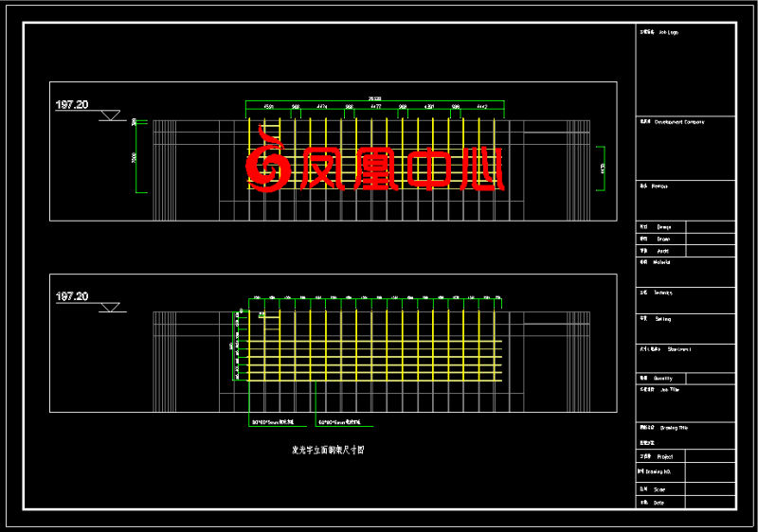Click the Job Logo title block label
The width and height of the screenshot is (758, 532).
point(659,32)
